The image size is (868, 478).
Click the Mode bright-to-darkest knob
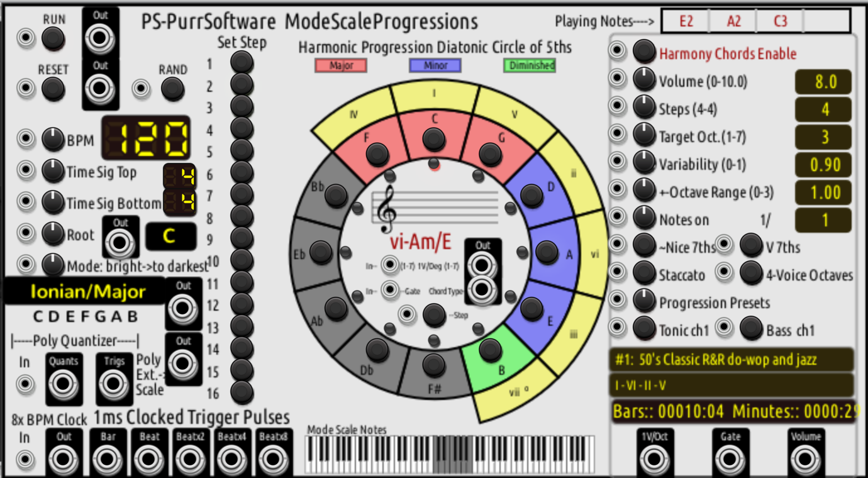coord(53,265)
